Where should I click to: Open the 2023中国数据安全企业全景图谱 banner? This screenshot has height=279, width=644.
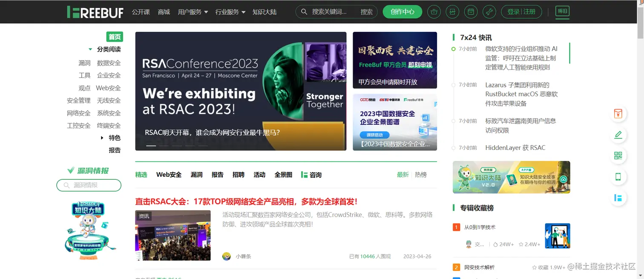coord(395,122)
